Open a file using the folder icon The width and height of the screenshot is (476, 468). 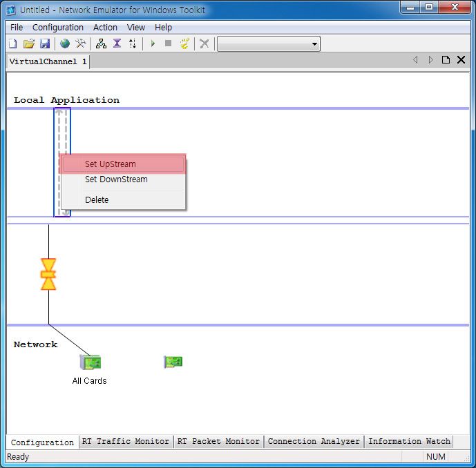click(29, 43)
